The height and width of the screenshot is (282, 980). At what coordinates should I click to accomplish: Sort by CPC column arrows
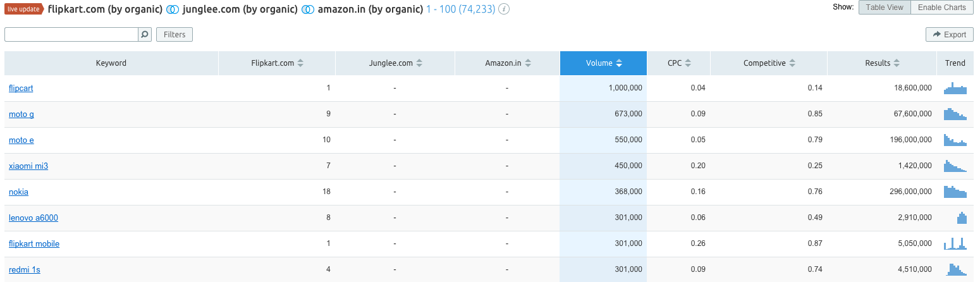point(688,63)
